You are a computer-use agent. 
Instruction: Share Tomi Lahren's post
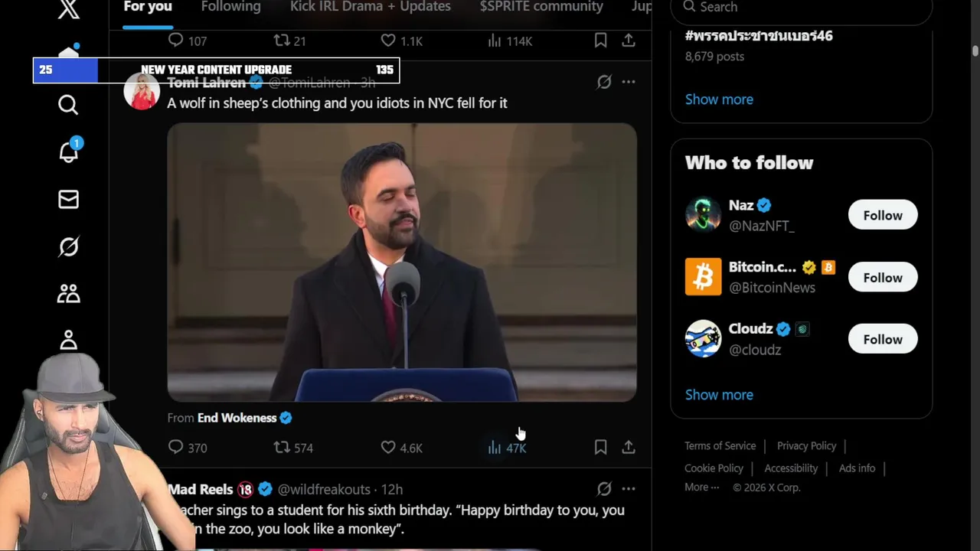(x=628, y=447)
